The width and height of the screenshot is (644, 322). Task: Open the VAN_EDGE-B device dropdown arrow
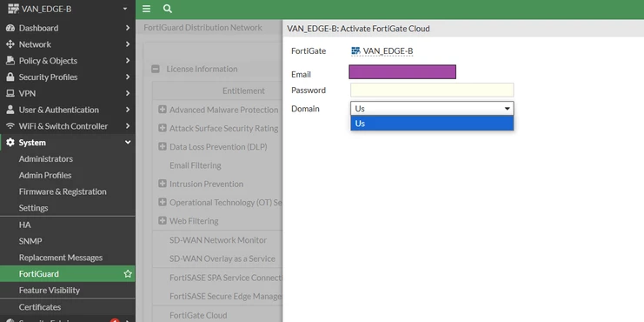(125, 9)
